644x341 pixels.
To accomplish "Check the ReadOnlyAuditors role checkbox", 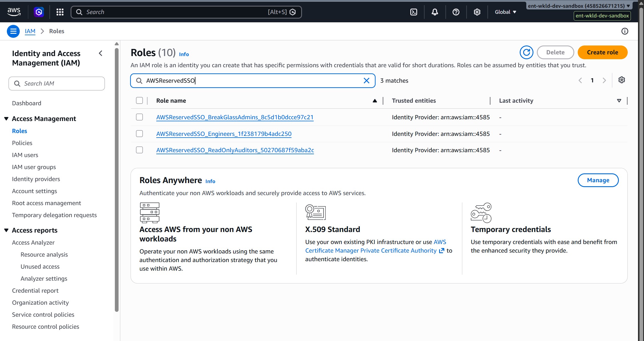I will tap(139, 150).
